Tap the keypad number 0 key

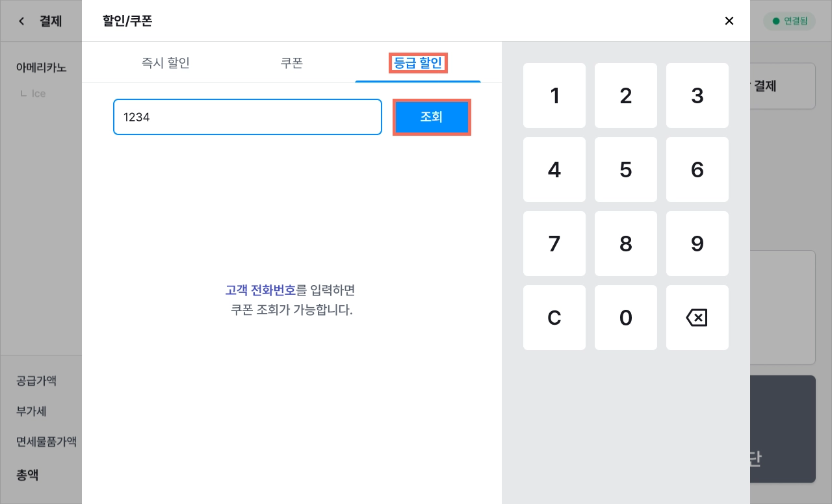[626, 318]
